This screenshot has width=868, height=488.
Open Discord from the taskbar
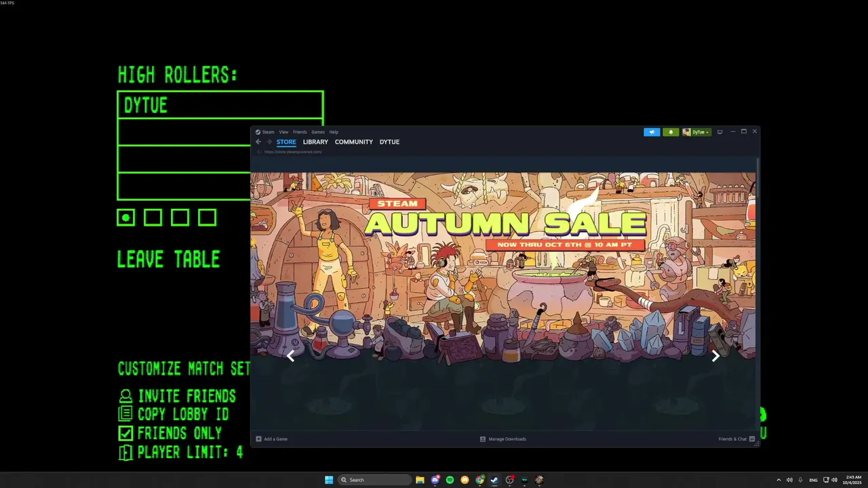point(435,480)
